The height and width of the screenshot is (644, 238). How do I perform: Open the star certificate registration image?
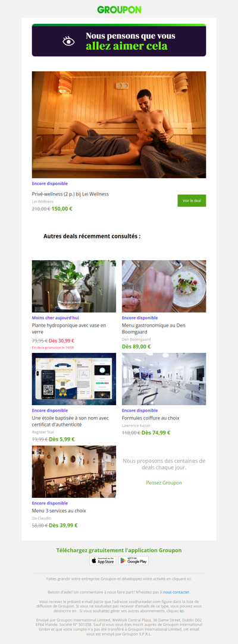(74, 379)
